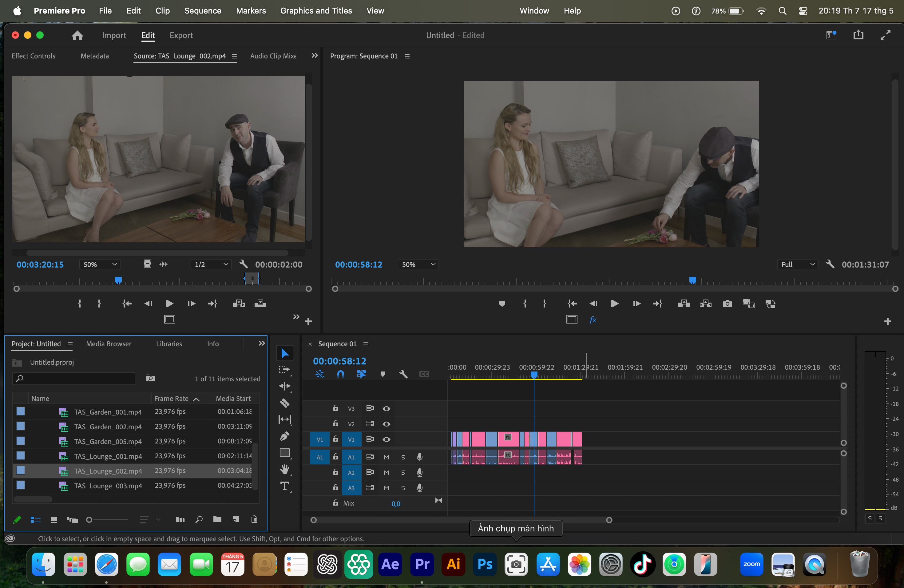This screenshot has width=904, height=588.
Task: Solo audio track A2
Action: pyautogui.click(x=403, y=473)
